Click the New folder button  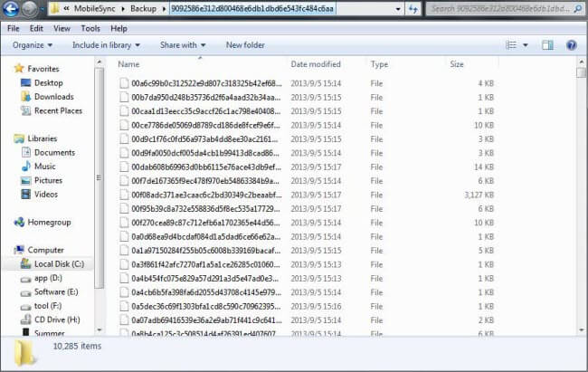[245, 45]
